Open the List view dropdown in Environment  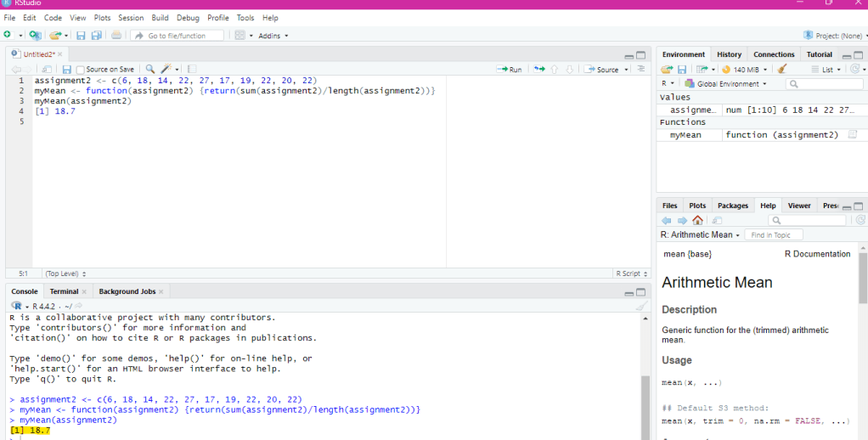click(x=826, y=69)
